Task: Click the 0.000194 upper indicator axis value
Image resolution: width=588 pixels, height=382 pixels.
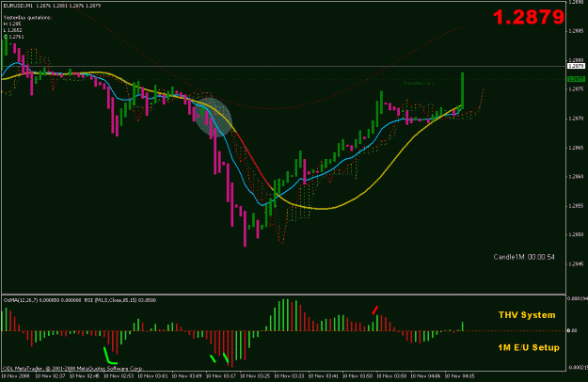Action: [x=578, y=299]
